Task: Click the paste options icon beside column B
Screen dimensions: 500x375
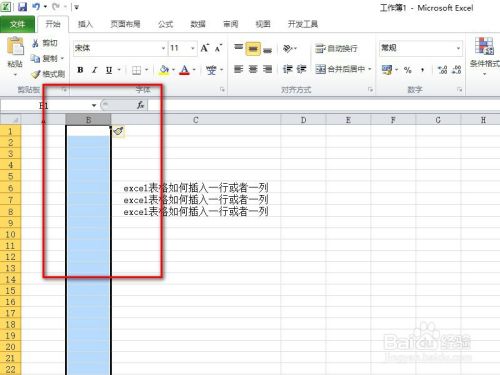Action: click(118, 132)
